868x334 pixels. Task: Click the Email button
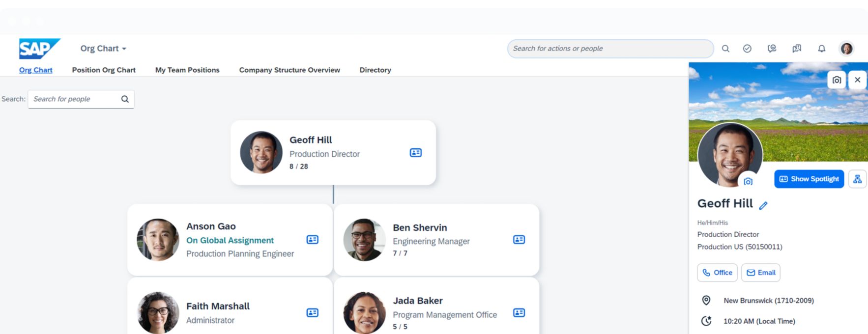coord(760,273)
